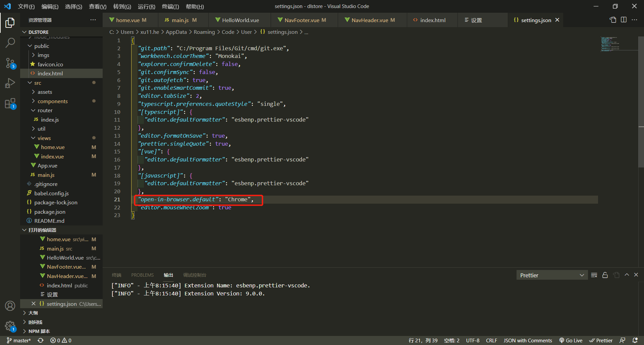
Task: Switch to home.vue editor tab
Action: [130, 20]
